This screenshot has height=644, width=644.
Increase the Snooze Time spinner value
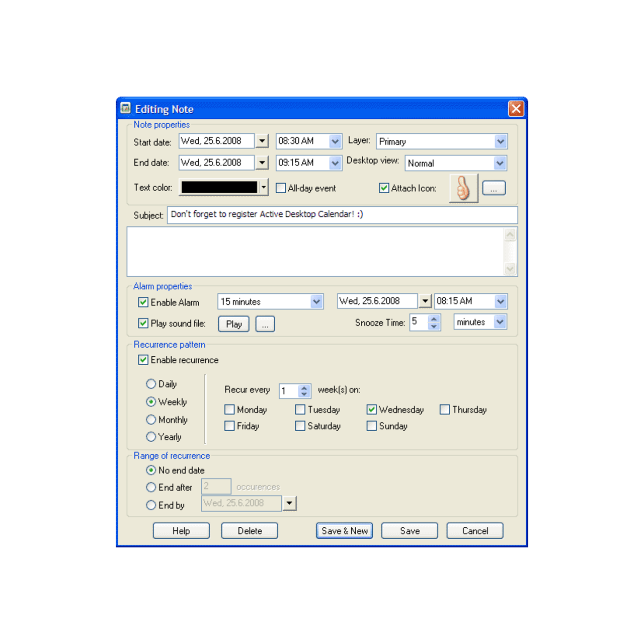pyautogui.click(x=434, y=318)
